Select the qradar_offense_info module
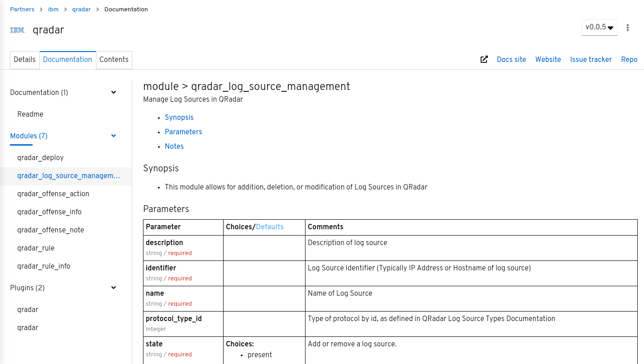This screenshot has height=364, width=644. coord(49,212)
